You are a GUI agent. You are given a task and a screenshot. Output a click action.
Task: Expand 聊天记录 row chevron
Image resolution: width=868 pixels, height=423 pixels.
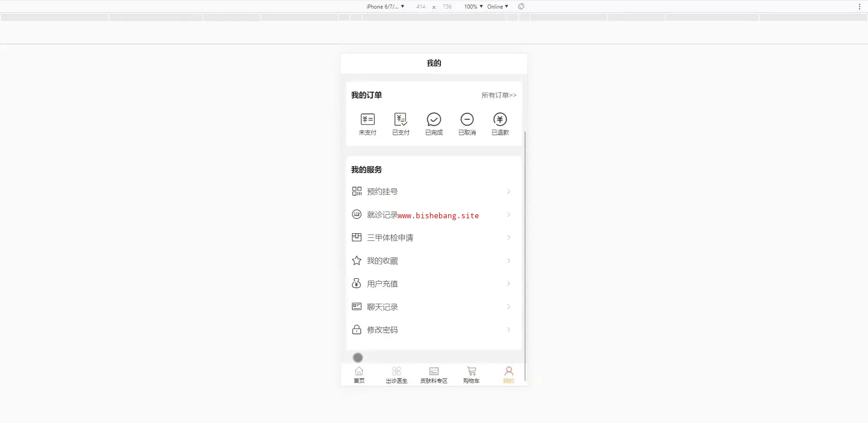(509, 306)
